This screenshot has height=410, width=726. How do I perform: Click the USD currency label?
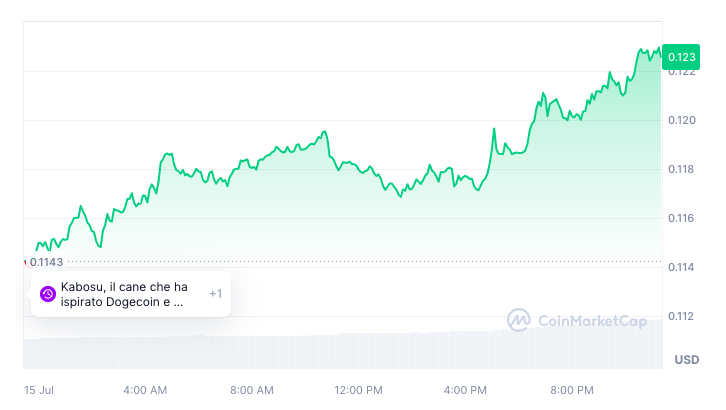pos(686,359)
